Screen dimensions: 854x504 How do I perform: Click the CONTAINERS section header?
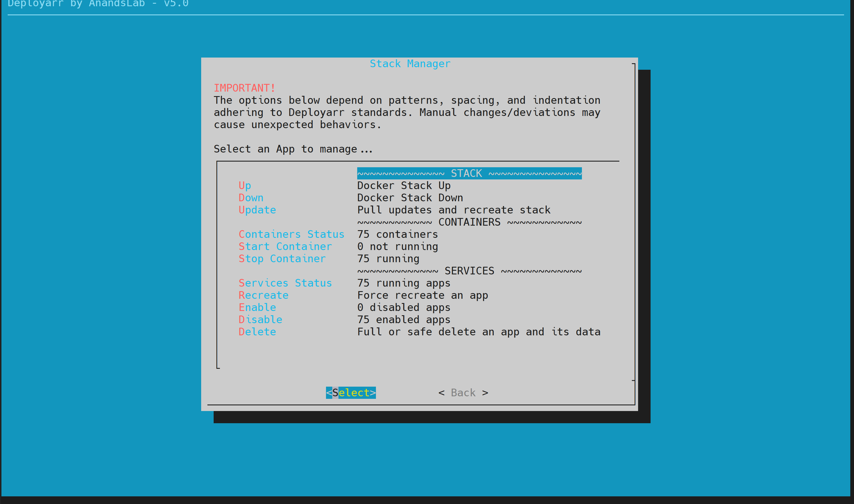coord(469,222)
